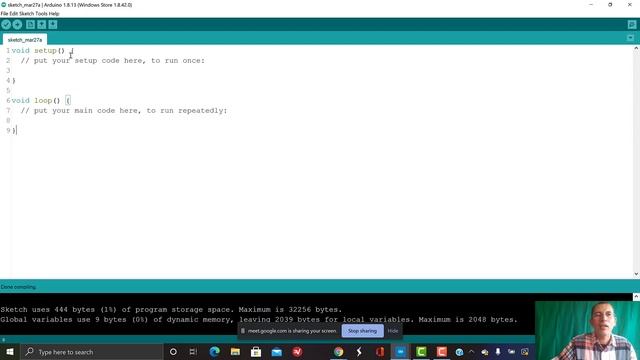Open a sketch with the Open icon
Screen dimensions: 640x360
click(x=41, y=24)
